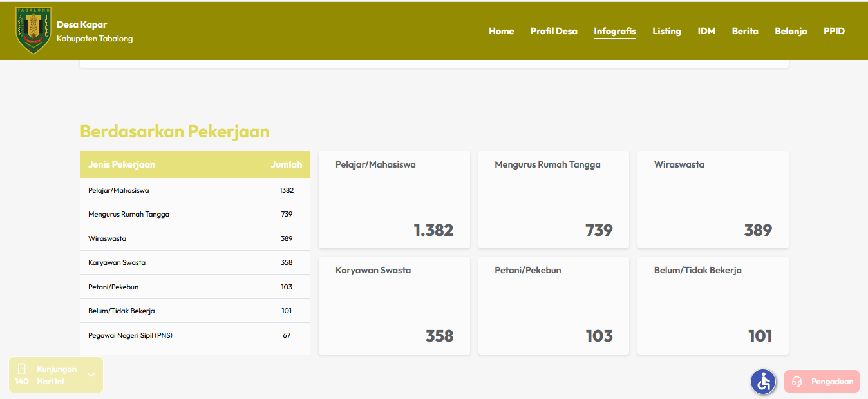
Task: Open the Profil Desa menu
Action: pos(554,31)
